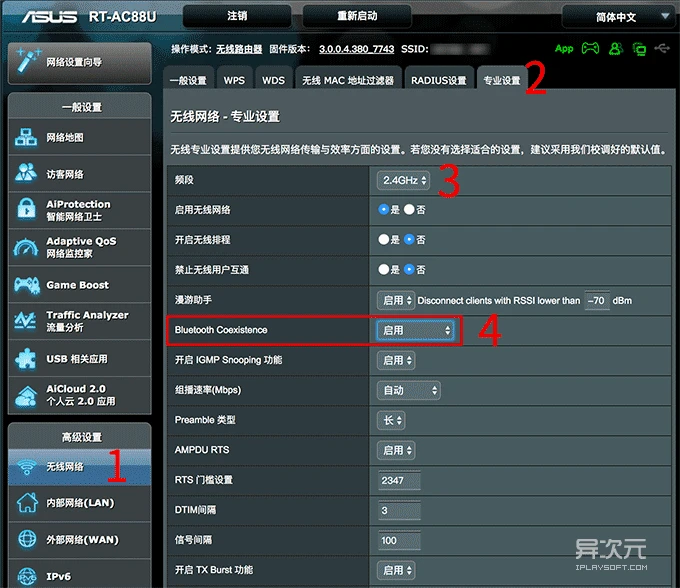Click the green gamepad status icon

[x=590, y=48]
